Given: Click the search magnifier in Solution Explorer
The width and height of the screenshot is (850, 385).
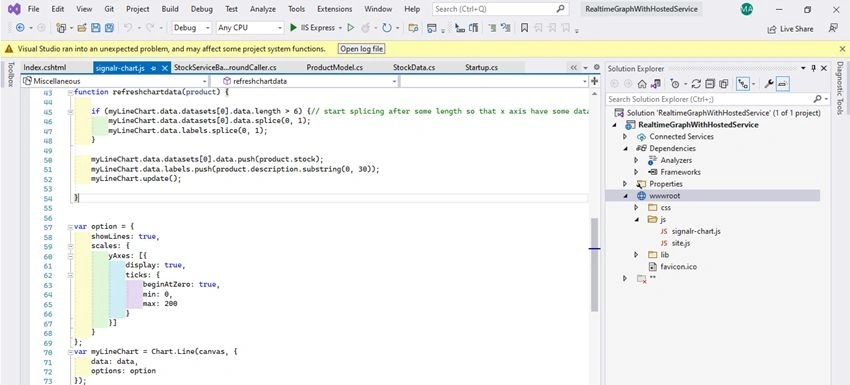Looking at the screenshot, I should 817,99.
